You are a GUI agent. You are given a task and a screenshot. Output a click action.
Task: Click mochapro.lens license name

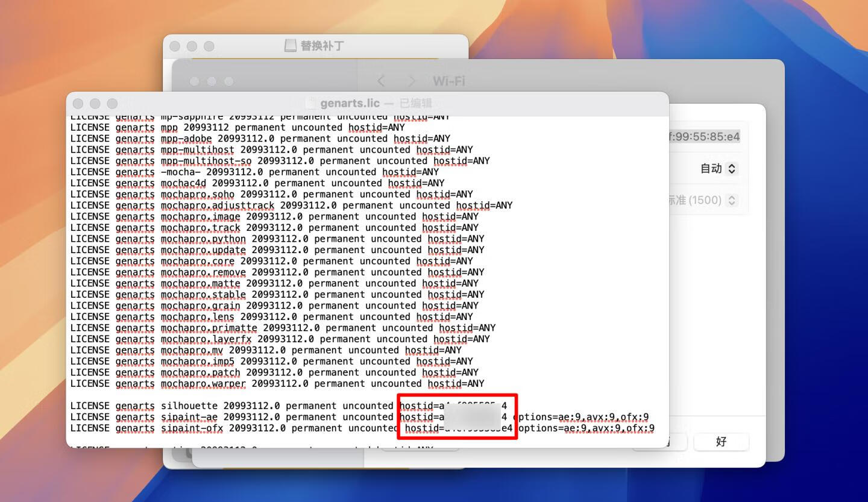pos(198,317)
